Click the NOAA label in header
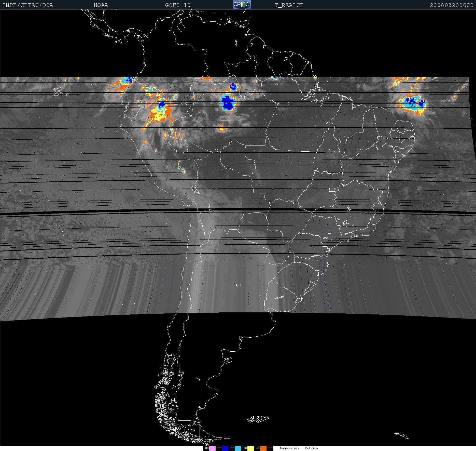Viewport: 476px width, 451px height. click(x=101, y=5)
